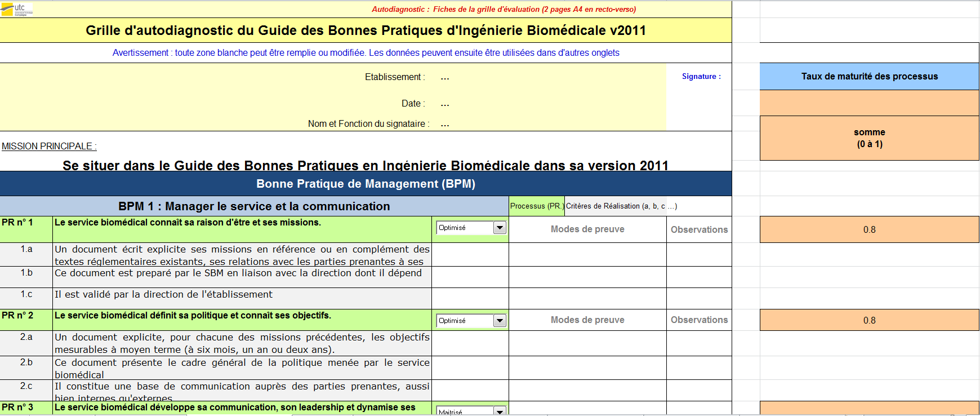The width and height of the screenshot is (980, 416).
Task: Select the 0.8 score cell for PR n° 1
Action: point(870,230)
